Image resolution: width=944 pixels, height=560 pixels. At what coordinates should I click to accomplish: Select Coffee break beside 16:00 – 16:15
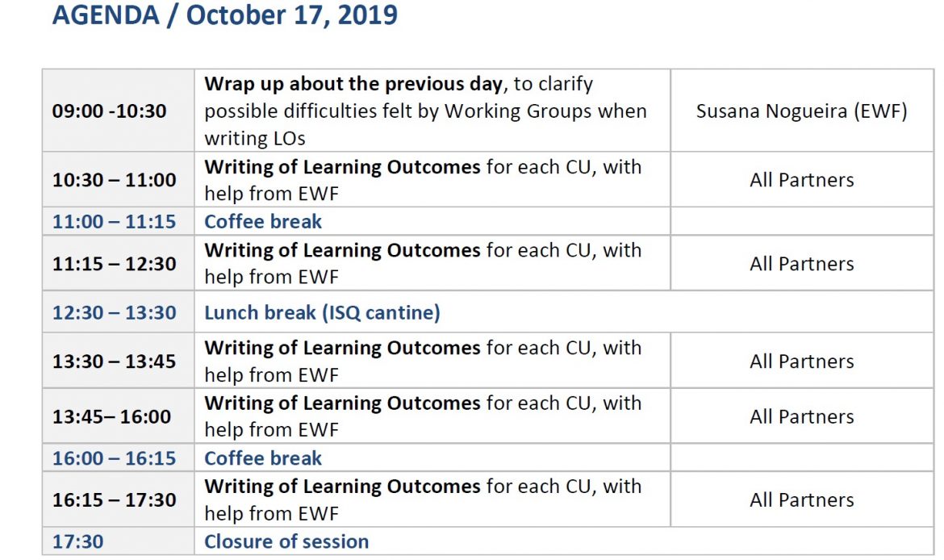[263, 458]
